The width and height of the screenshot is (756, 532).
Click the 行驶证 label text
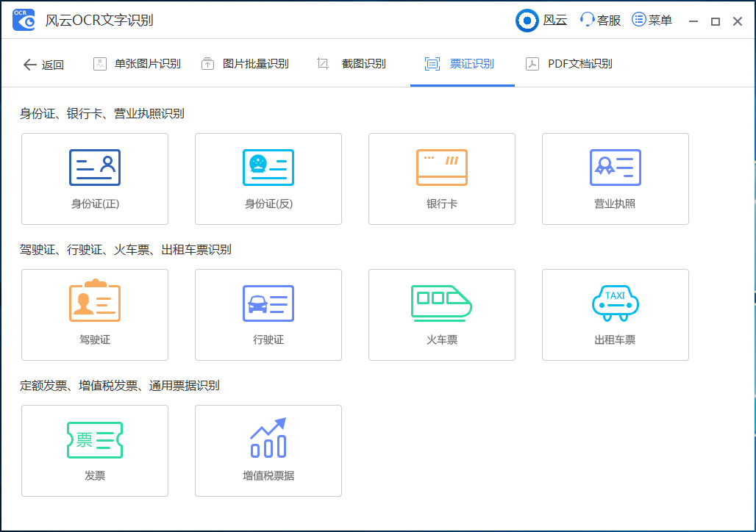click(268, 339)
